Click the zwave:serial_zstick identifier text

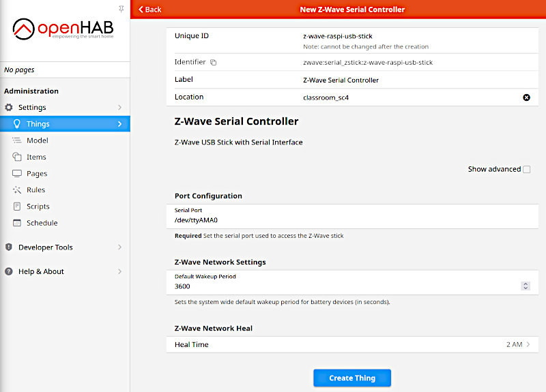click(x=368, y=63)
